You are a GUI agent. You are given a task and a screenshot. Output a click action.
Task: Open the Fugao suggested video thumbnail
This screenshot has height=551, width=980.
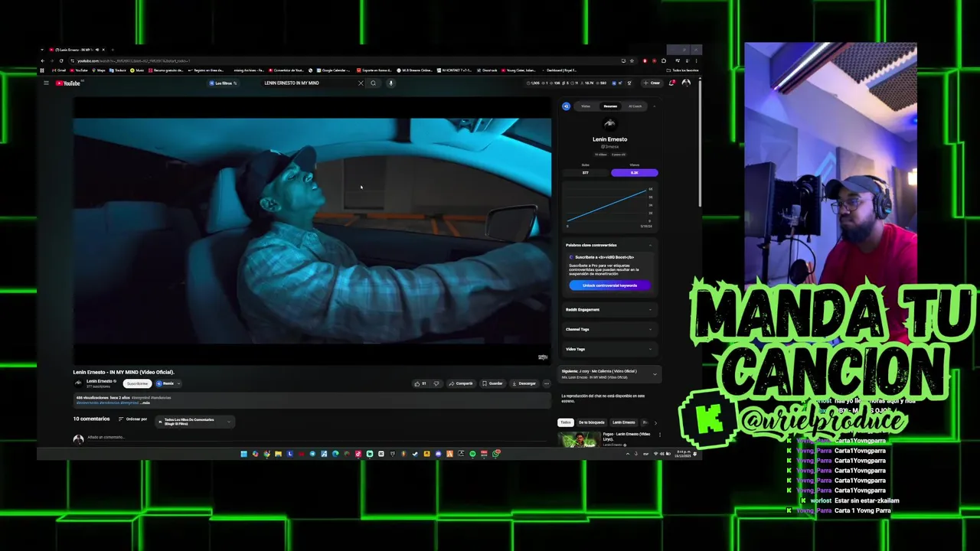(579, 440)
